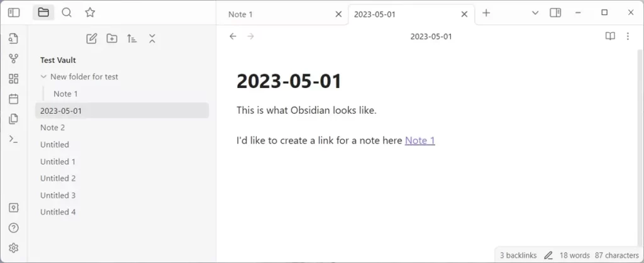Click 3 backlinks in status bar
Image resolution: width=644 pixels, height=263 pixels.
click(518, 255)
